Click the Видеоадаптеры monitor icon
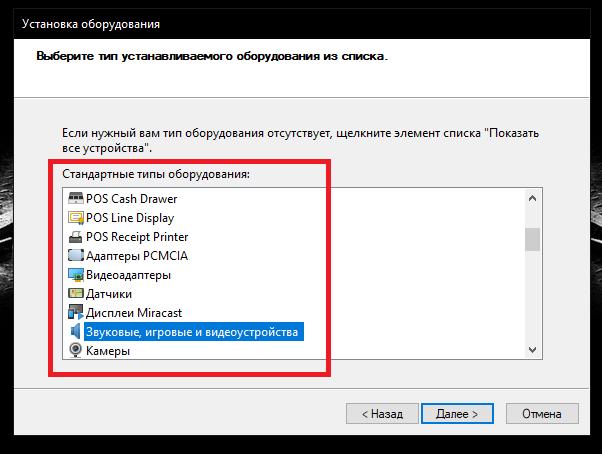Image resolution: width=602 pixels, height=454 pixels. pyautogui.click(x=76, y=275)
